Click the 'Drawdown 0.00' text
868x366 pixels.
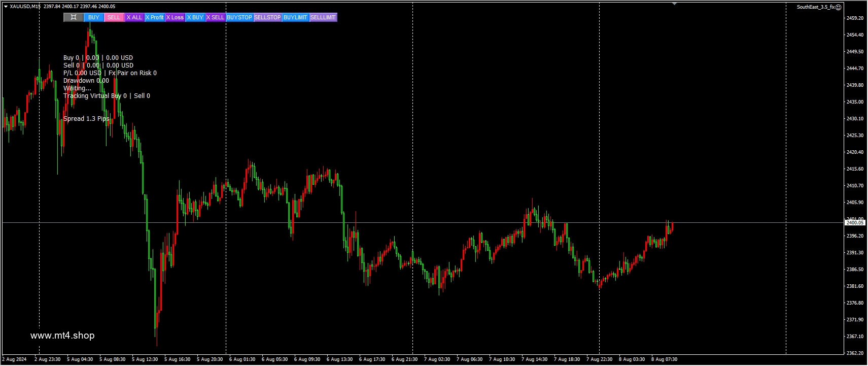click(x=86, y=81)
